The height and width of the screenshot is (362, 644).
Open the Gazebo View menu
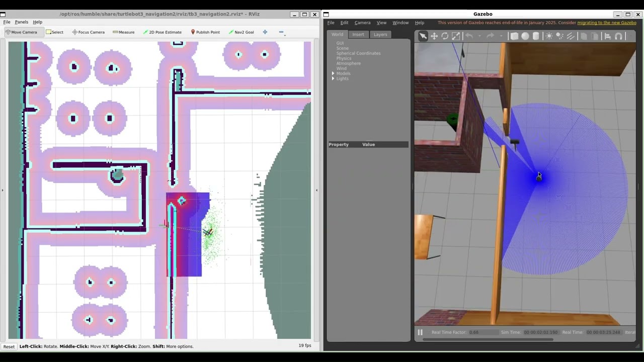coord(381,23)
